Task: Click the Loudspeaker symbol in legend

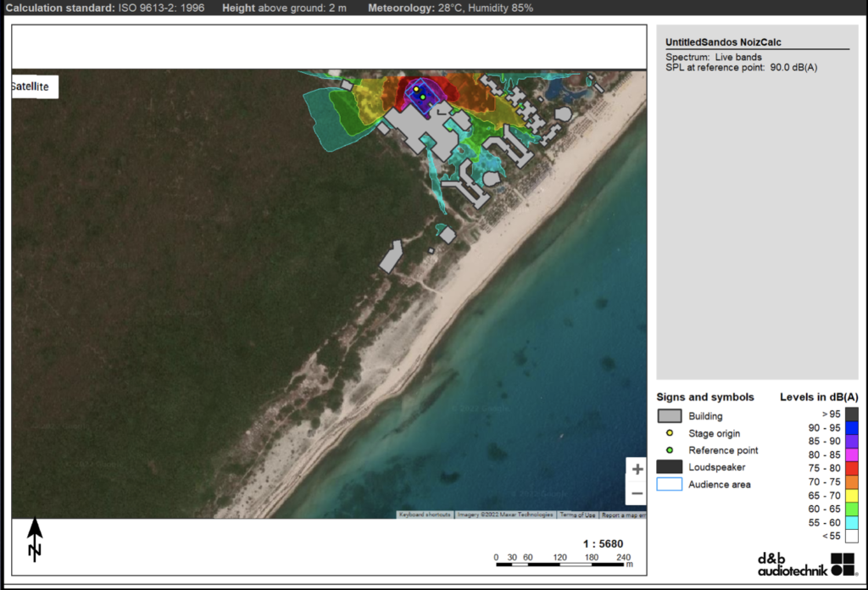Action: coord(669,467)
